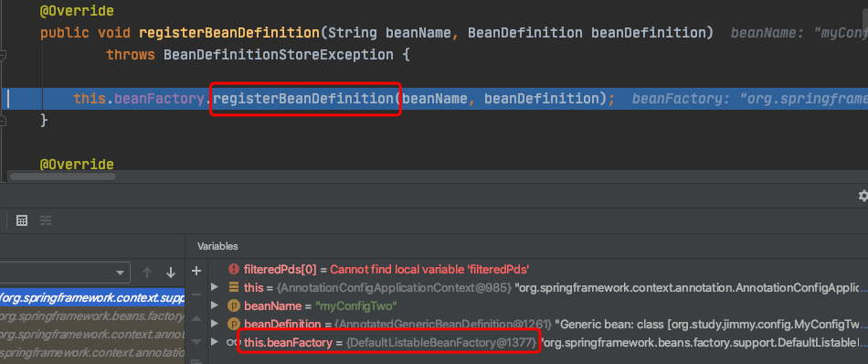Image resolution: width=868 pixels, height=364 pixels.
Task: Click the Trace Current Stream Chain icon
Action: [46, 220]
